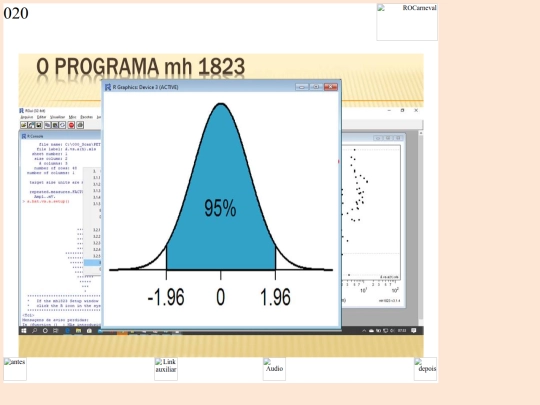The width and height of the screenshot is (540, 405).
Task: Click the taskbar search magnifier icon
Action: (x=34, y=331)
